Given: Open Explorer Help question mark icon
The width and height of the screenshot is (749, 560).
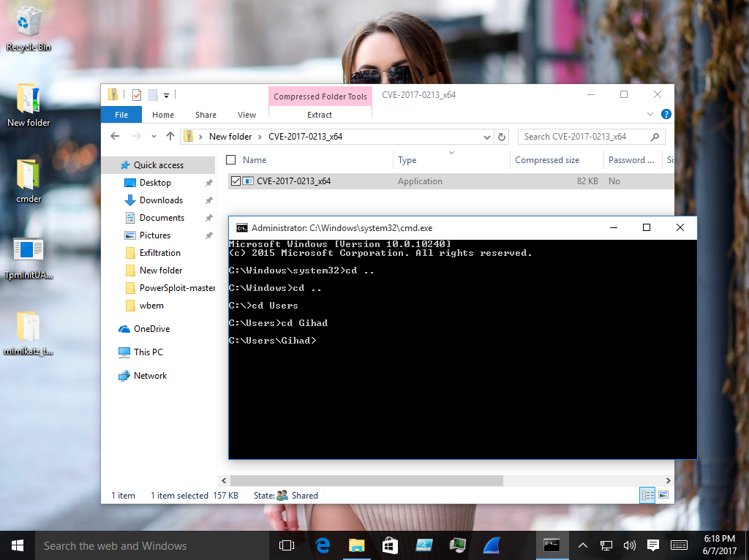Looking at the screenshot, I should pyautogui.click(x=666, y=114).
